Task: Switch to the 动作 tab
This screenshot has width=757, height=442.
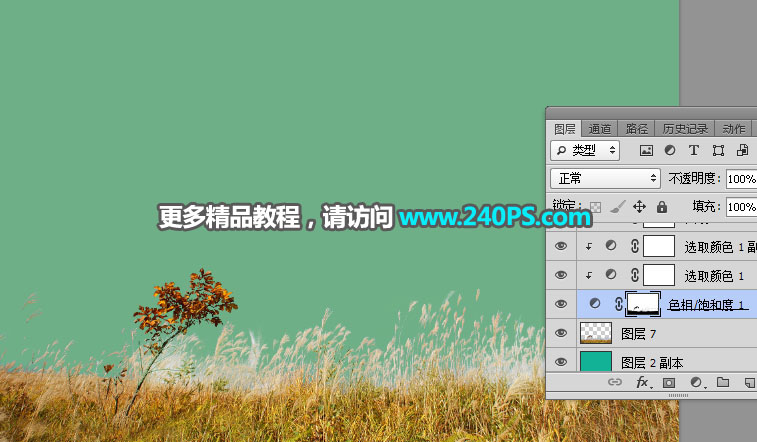Action: point(734,129)
